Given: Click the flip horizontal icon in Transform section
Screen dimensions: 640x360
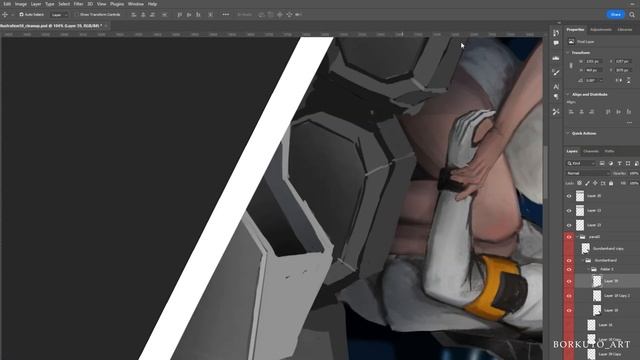Looking at the screenshot, I should (620, 80).
